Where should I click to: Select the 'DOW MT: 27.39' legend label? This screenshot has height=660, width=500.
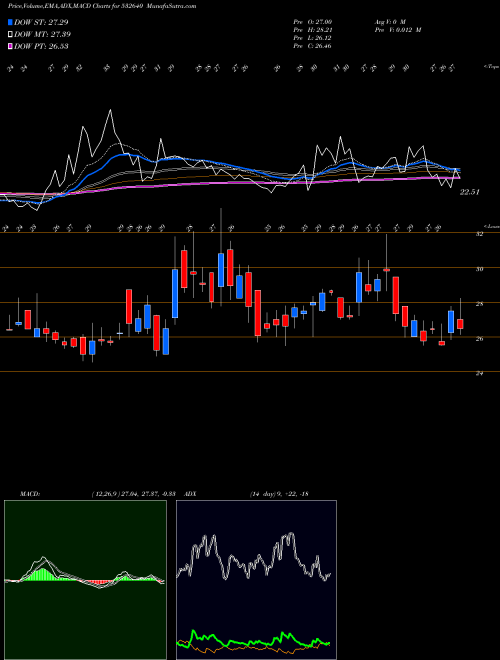[43, 35]
